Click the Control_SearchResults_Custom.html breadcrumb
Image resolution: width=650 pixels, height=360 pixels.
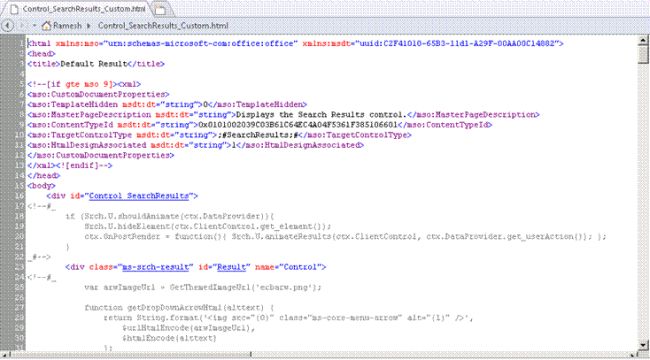click(x=163, y=26)
